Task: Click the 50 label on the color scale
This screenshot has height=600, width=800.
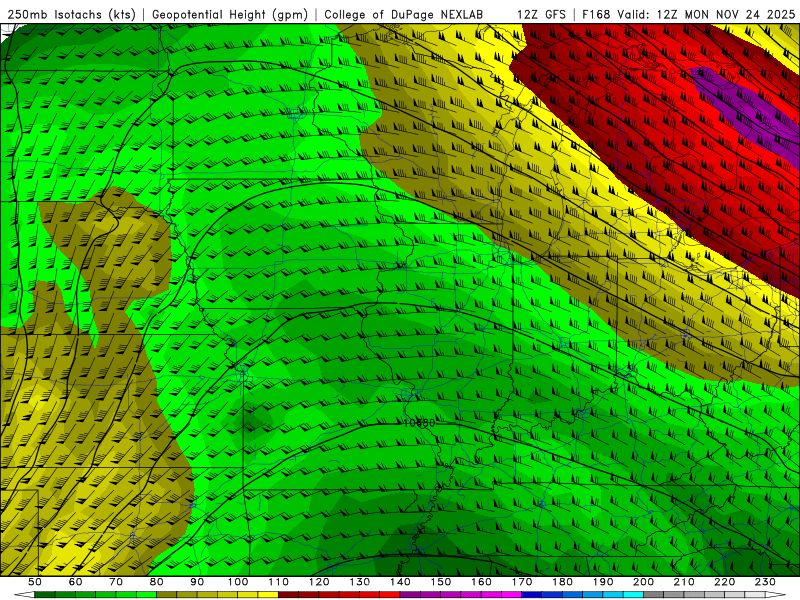Action: coord(35,582)
